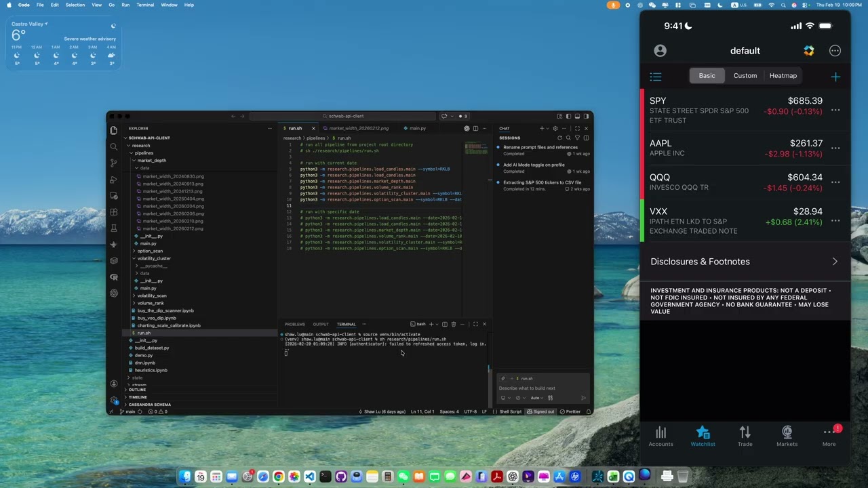Click Prettier in VS Code status bar
The height and width of the screenshot is (488, 868).
570,411
